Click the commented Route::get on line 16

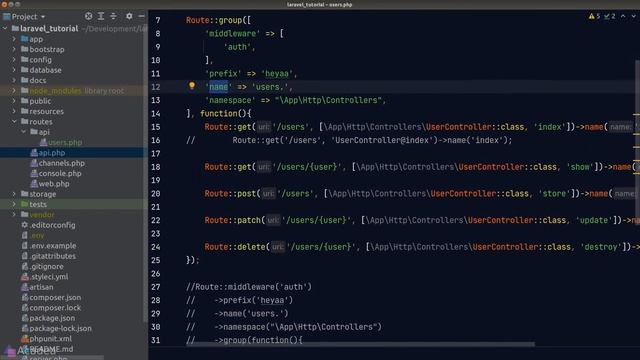pos(372,140)
